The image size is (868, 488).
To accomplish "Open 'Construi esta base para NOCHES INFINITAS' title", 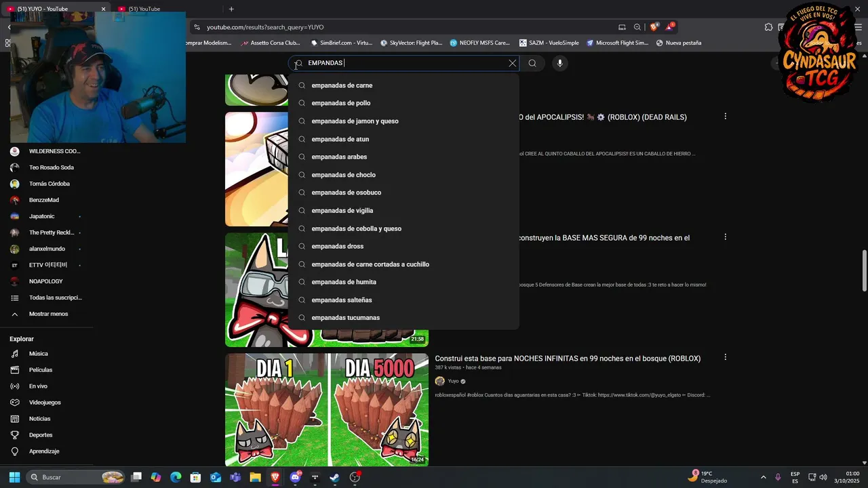I will (x=568, y=359).
